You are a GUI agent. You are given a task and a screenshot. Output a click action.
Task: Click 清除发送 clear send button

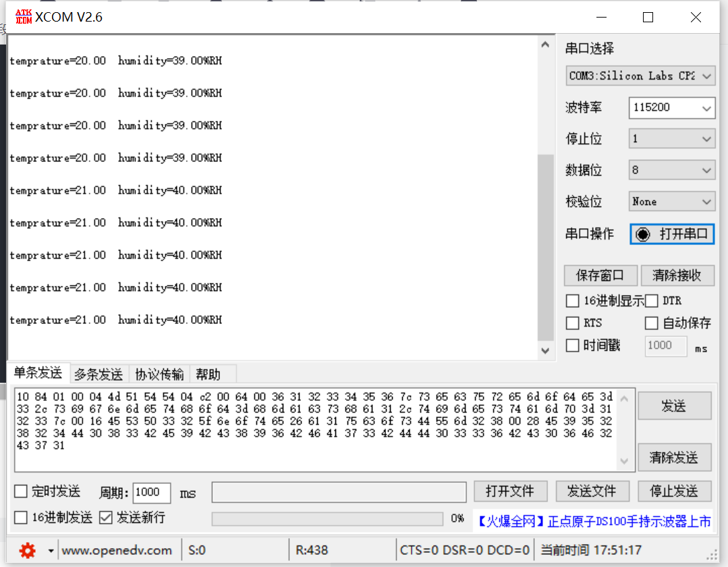pyautogui.click(x=674, y=458)
